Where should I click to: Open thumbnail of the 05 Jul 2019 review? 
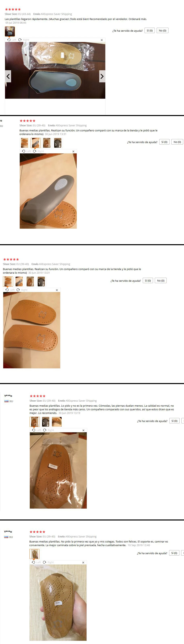pyautogui.click(x=10, y=31)
